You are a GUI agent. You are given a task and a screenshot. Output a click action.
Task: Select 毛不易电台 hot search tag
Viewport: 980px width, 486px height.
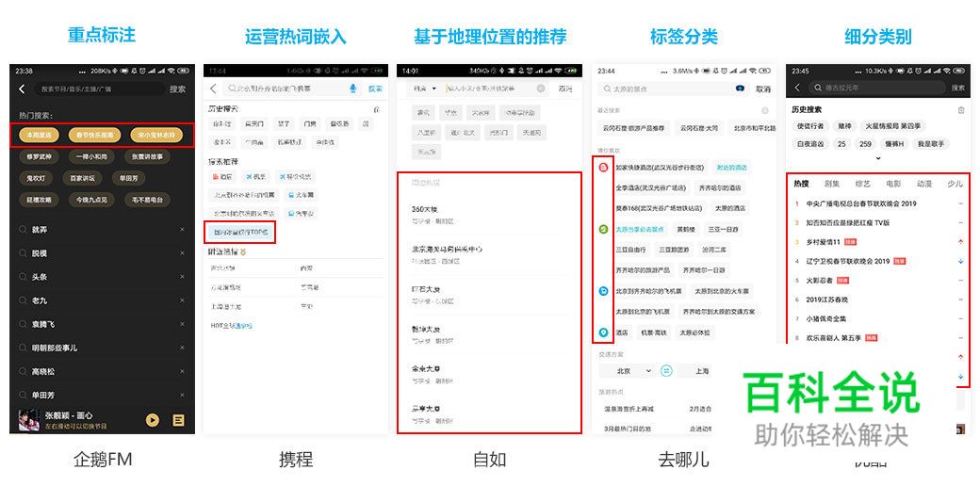tap(148, 200)
